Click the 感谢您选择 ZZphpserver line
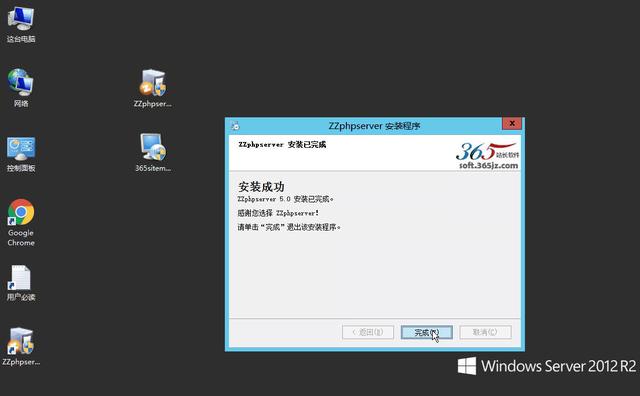 278,213
